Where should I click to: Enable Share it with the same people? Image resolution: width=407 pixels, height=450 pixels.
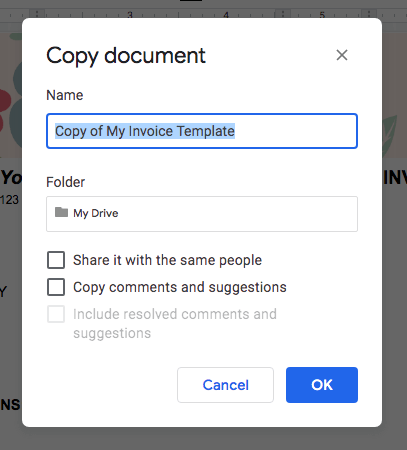point(56,260)
